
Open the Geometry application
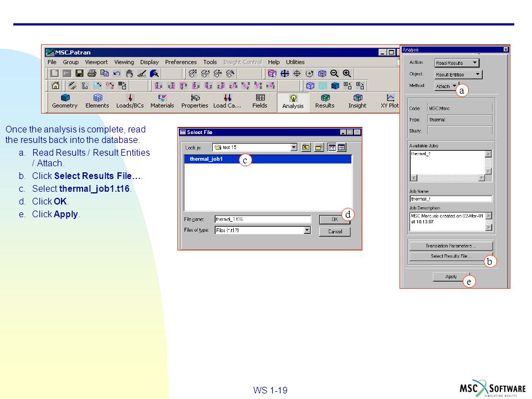[65, 101]
